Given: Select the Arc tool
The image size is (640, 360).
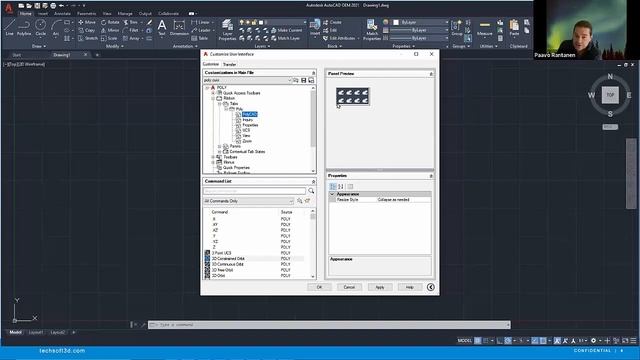Looking at the screenshot, I should 56,28.
